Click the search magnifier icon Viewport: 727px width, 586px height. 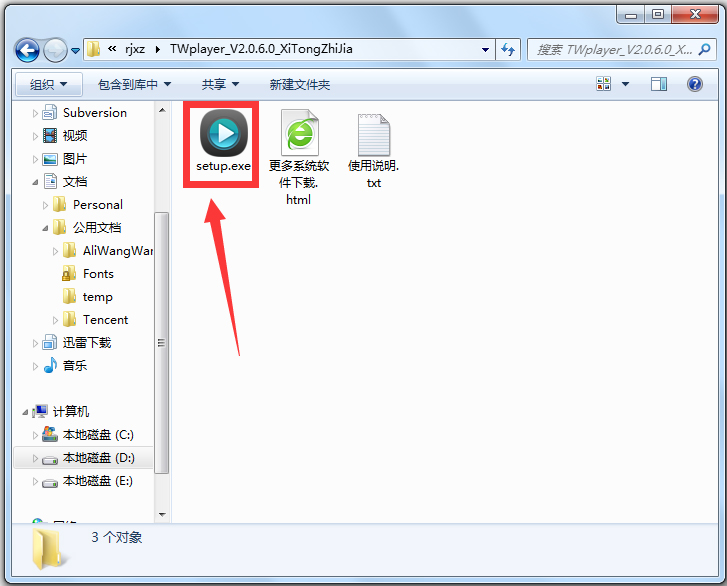pyautogui.click(x=704, y=49)
